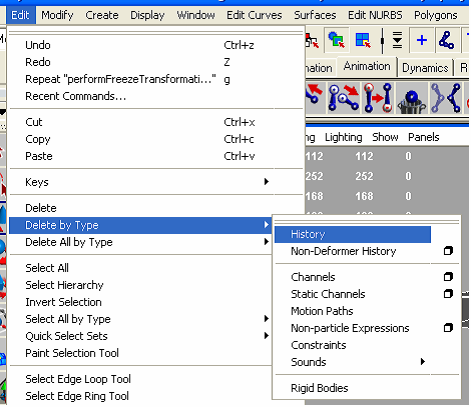Choose Undo from Edit menu
Viewport: 471px width, 407px height.
click(x=156, y=45)
